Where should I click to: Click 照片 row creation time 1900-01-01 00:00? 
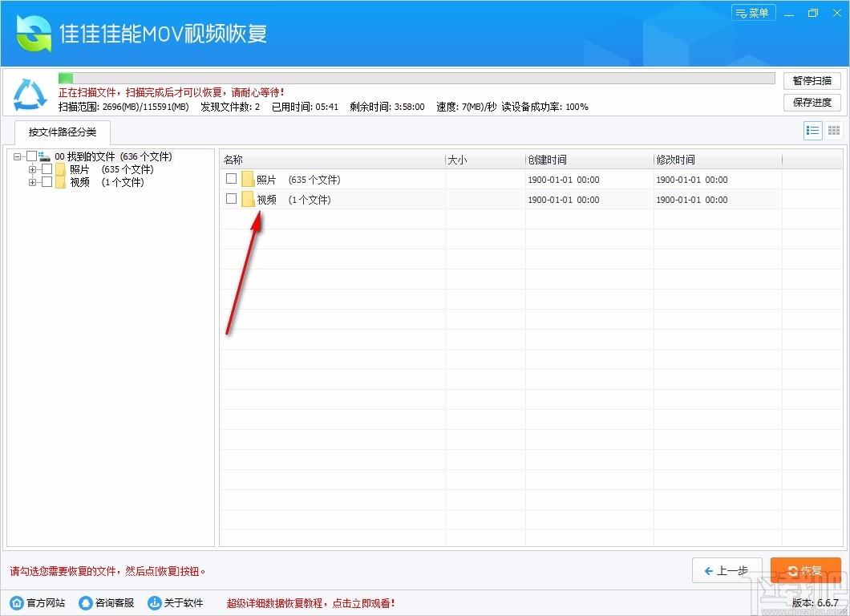(x=564, y=180)
